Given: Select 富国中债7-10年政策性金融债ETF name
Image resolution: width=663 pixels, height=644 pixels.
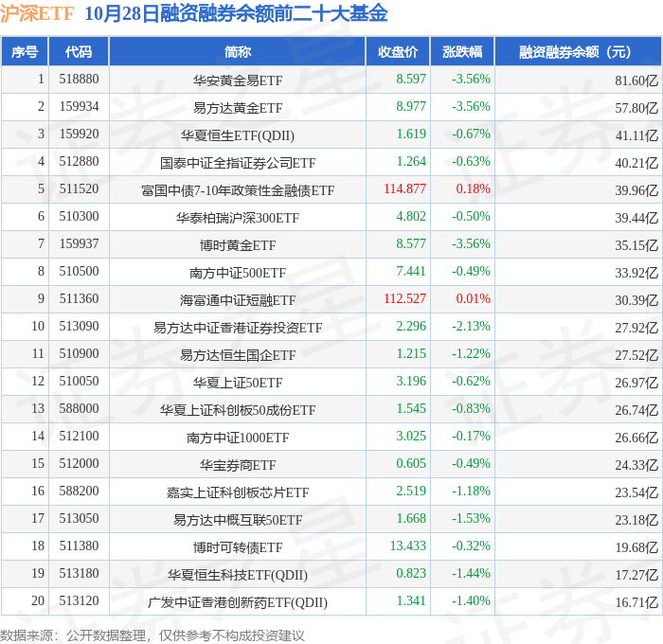Looking at the screenshot, I should pyautogui.click(x=238, y=190).
